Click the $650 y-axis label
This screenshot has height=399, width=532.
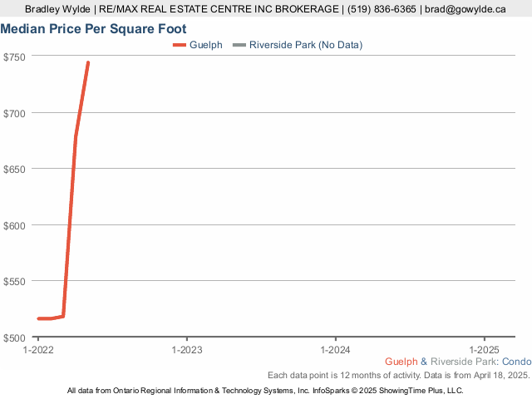(14, 170)
